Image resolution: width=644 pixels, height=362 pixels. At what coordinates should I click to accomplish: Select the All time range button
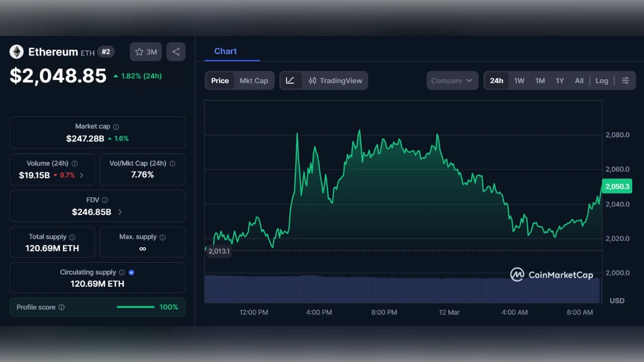[579, 80]
